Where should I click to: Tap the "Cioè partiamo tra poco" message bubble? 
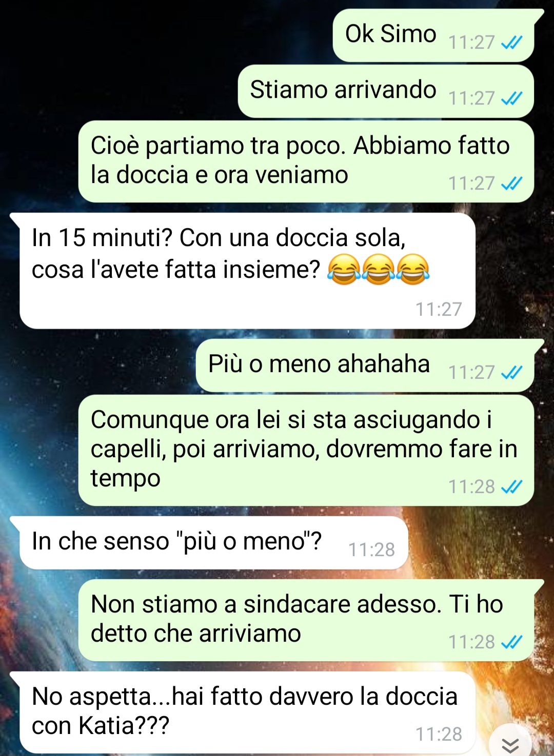pyautogui.click(x=306, y=161)
